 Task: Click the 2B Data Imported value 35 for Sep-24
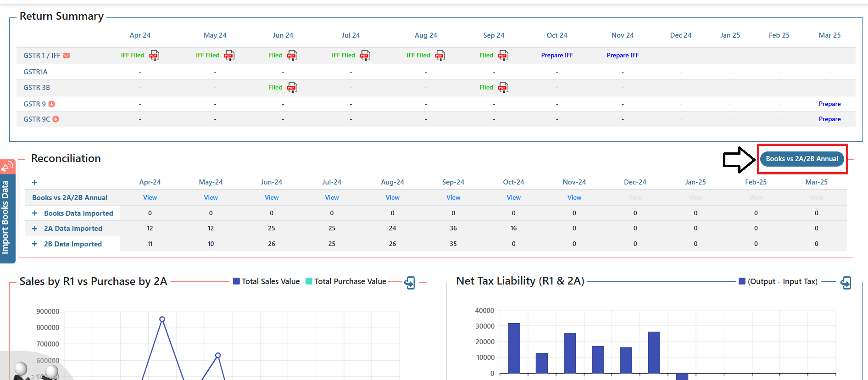(453, 244)
